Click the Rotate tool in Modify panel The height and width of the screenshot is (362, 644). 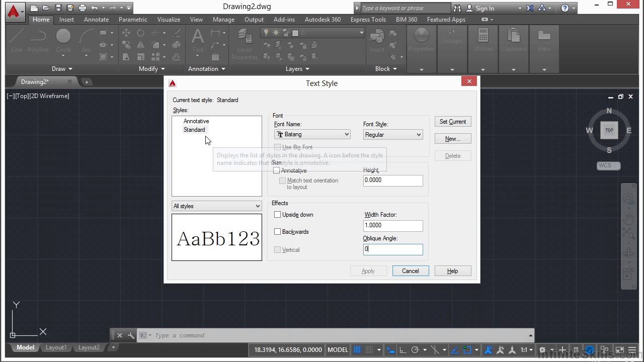point(140,33)
